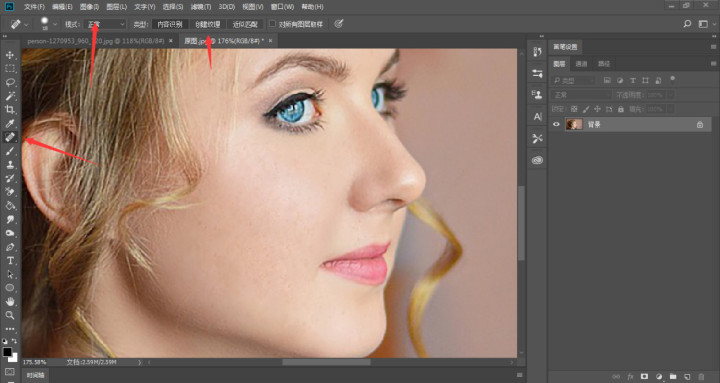Image resolution: width=720 pixels, height=383 pixels.
Task: Toggle pressure-for-size icon in options bar
Action: tap(338, 24)
